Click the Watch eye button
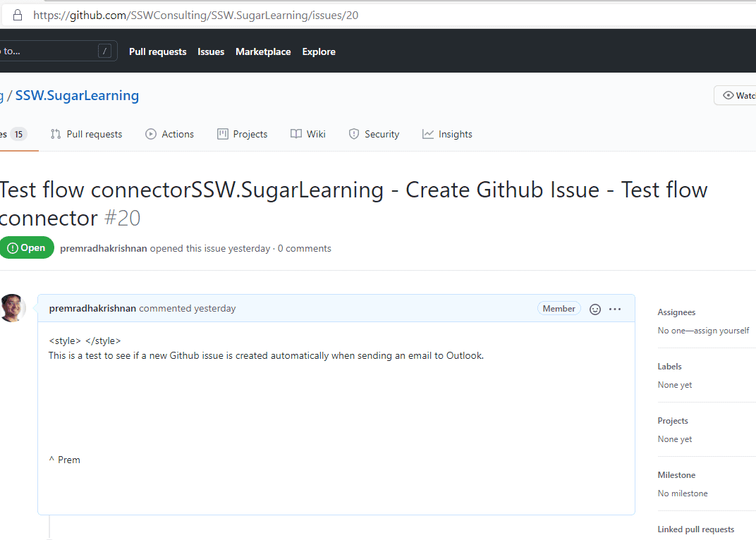This screenshot has width=756, height=540. coord(738,96)
